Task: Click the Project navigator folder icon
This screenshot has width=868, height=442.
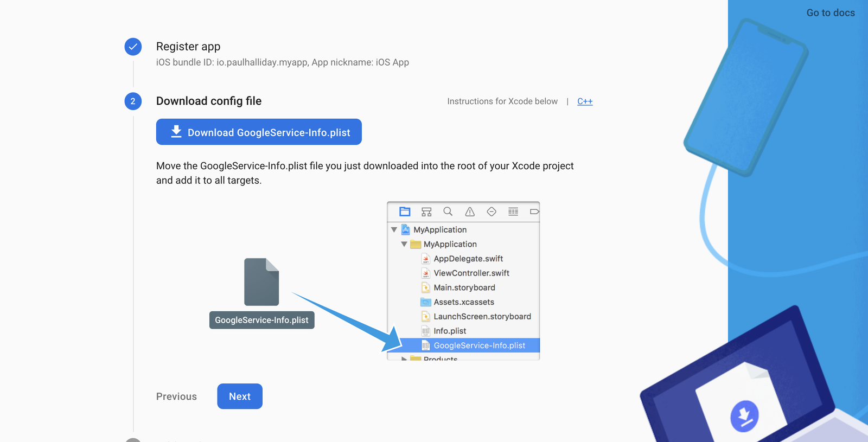Action: tap(405, 212)
